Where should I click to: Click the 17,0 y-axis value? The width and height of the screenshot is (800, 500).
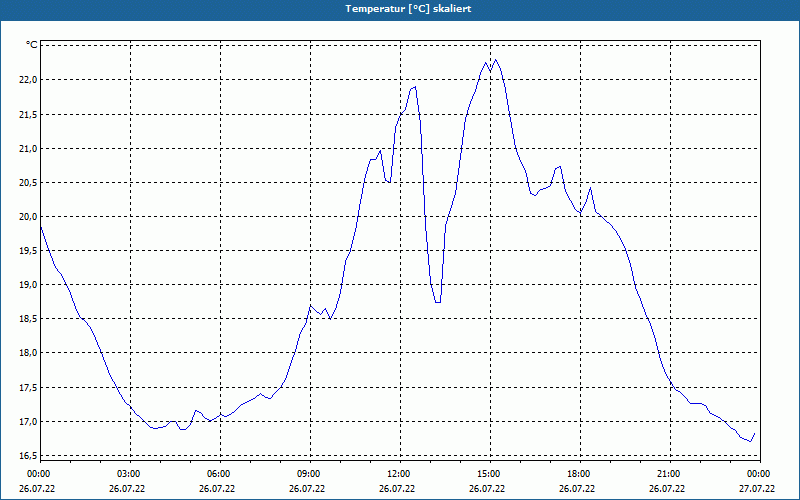click(29, 422)
